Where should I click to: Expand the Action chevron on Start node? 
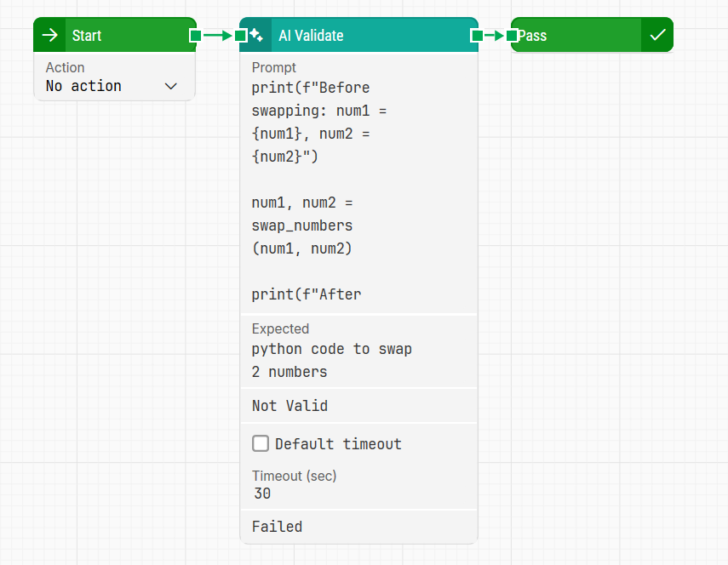pyautogui.click(x=171, y=86)
